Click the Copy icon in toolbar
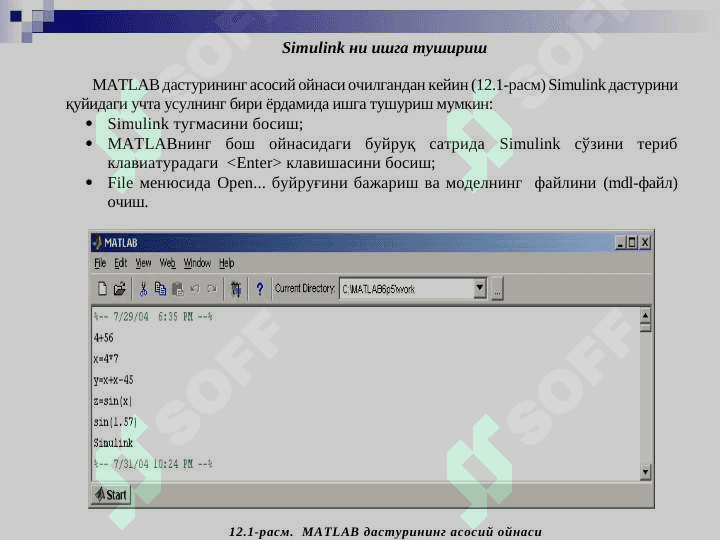The height and width of the screenshot is (540, 720). click(160, 288)
